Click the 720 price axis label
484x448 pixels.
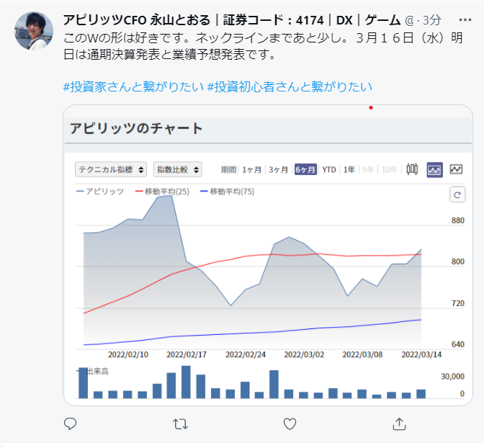[x=458, y=303]
